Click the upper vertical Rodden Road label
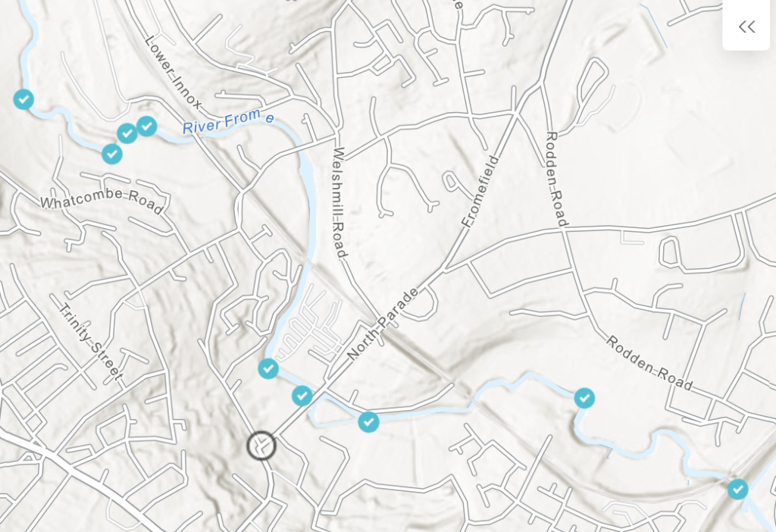The image size is (776, 532). tap(556, 179)
